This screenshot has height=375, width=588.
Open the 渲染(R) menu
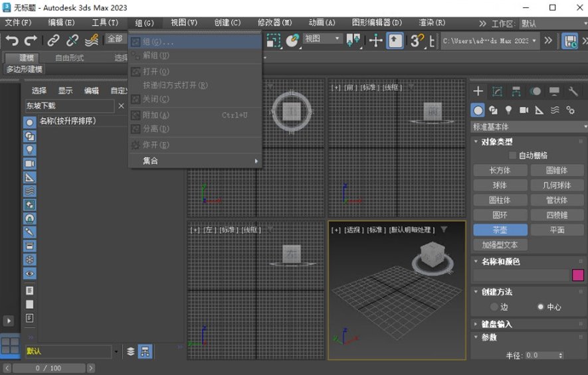tap(432, 23)
